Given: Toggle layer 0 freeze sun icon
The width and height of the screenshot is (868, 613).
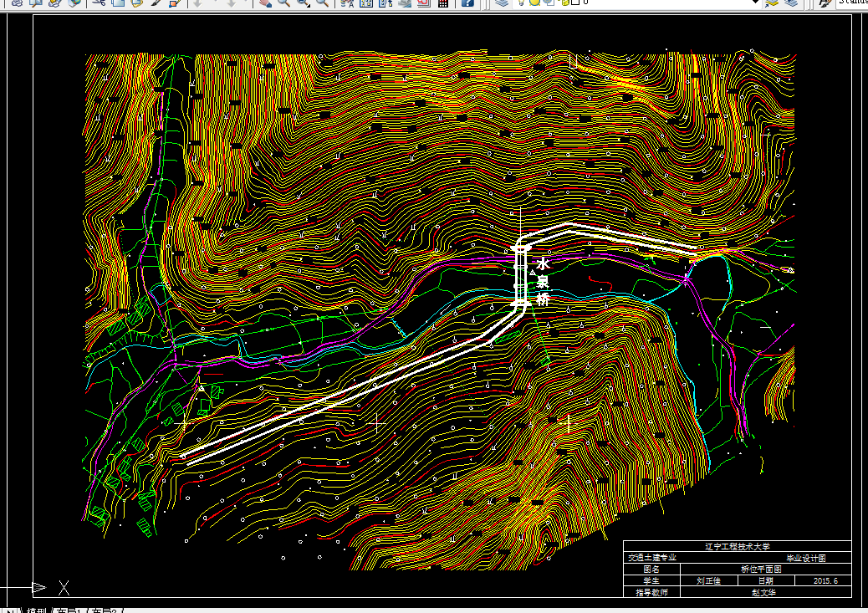Looking at the screenshot, I should [534, 3].
